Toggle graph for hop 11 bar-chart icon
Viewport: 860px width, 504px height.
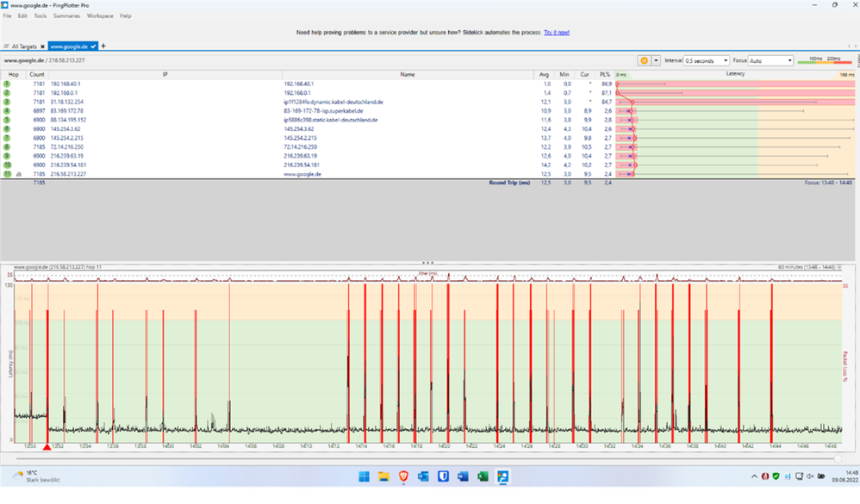(18, 174)
